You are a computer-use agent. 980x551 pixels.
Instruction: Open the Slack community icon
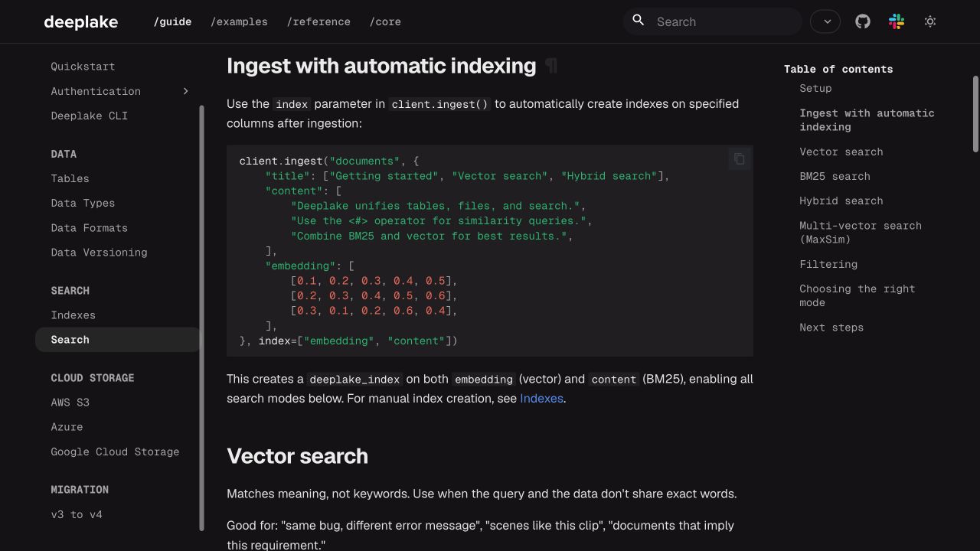tap(897, 21)
